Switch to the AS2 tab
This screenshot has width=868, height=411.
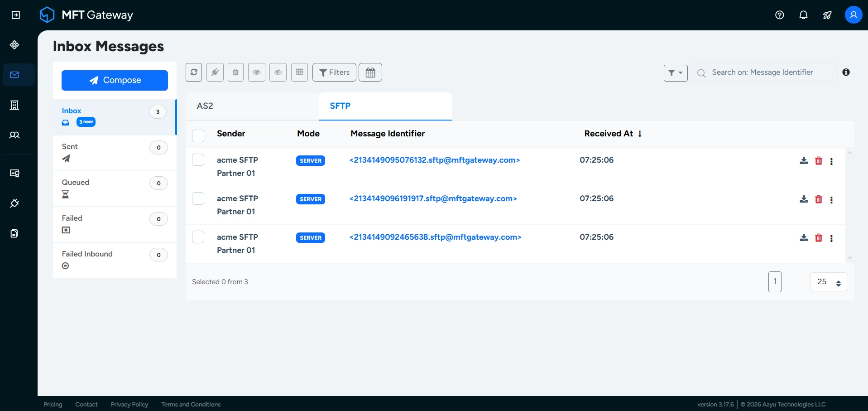[252, 106]
